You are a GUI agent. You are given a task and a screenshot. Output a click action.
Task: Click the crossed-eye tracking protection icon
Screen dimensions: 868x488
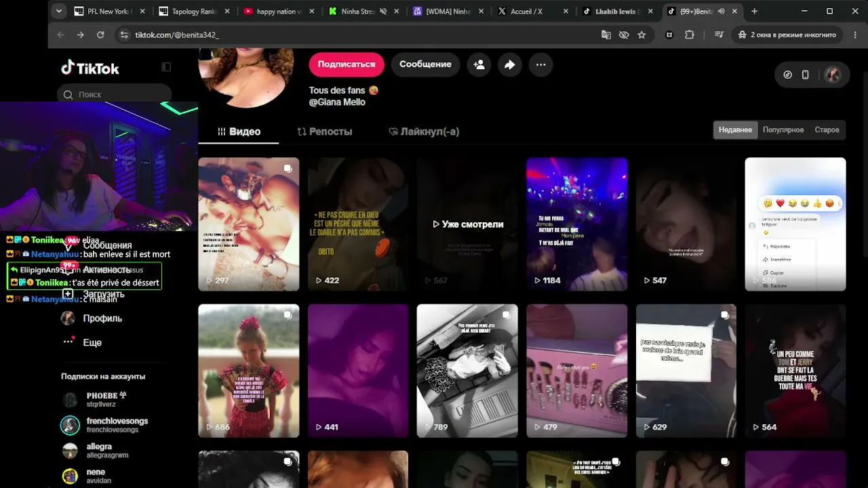pyautogui.click(x=624, y=35)
